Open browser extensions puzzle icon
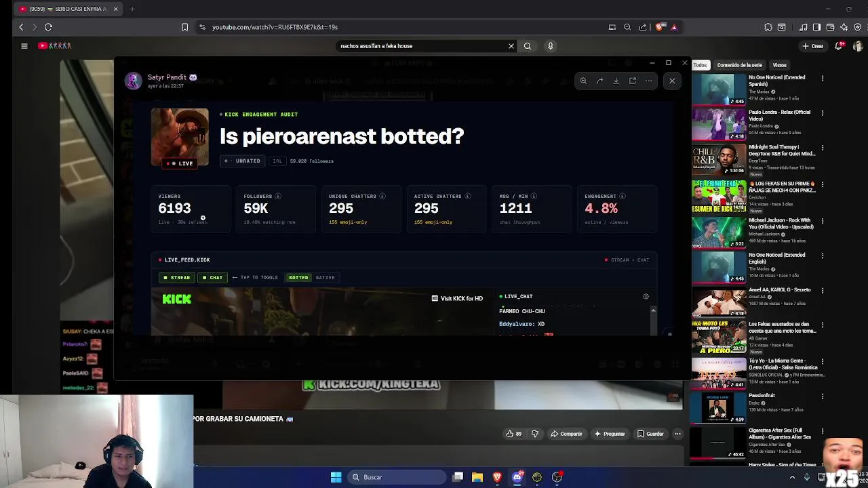Screen dimensions: 868x488 [x=768, y=27]
